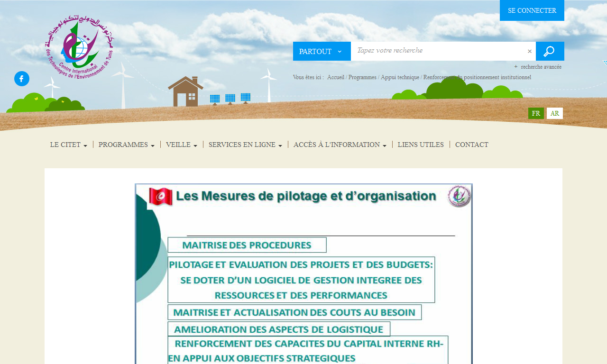Open the CONTACT menu item
Viewport: 607px width, 364px height.
472,145
